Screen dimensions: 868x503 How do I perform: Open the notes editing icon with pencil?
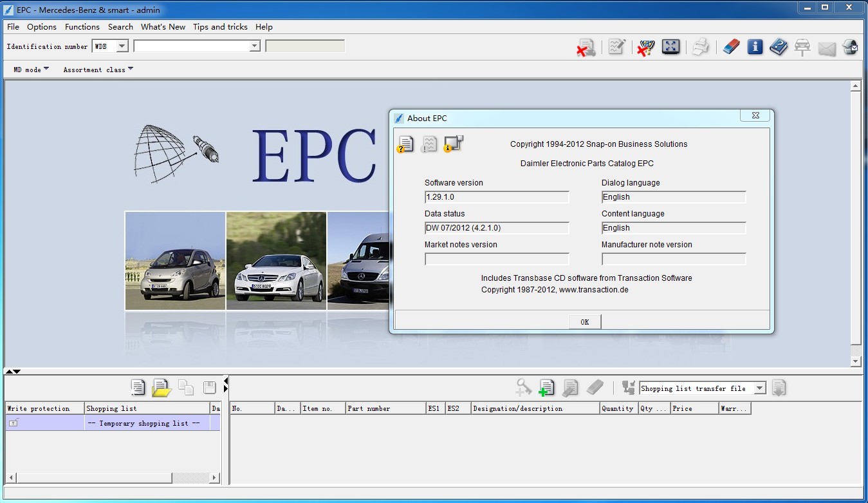point(616,47)
